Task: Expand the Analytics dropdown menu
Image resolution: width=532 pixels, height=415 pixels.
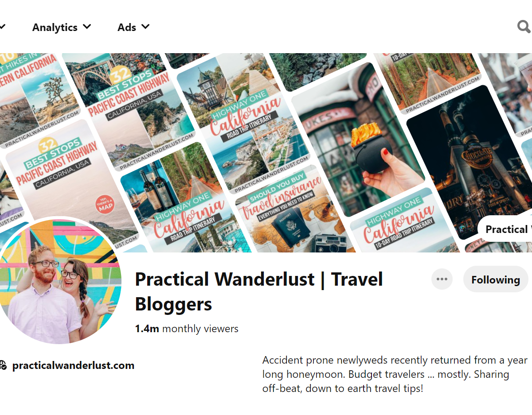Action: (62, 27)
